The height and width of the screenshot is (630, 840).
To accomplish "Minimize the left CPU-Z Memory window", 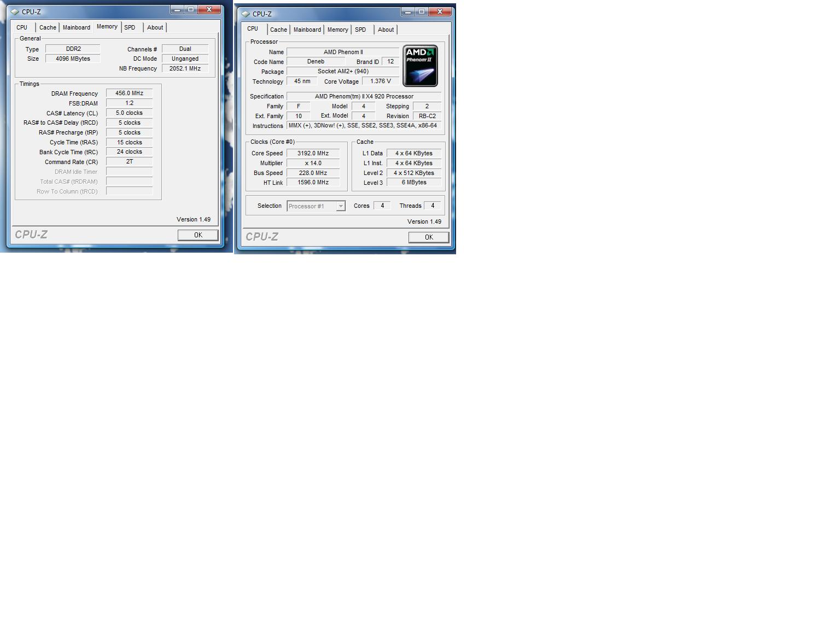I will pyautogui.click(x=177, y=10).
